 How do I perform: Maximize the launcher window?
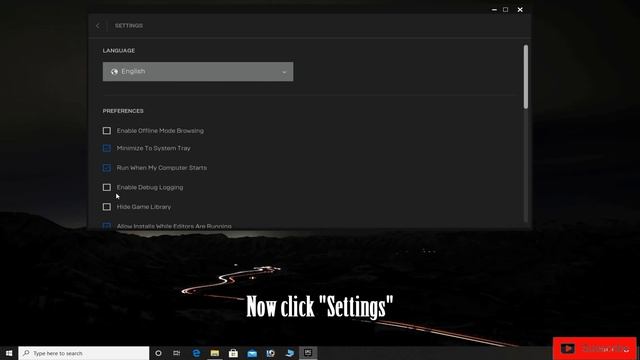pyautogui.click(x=506, y=9)
